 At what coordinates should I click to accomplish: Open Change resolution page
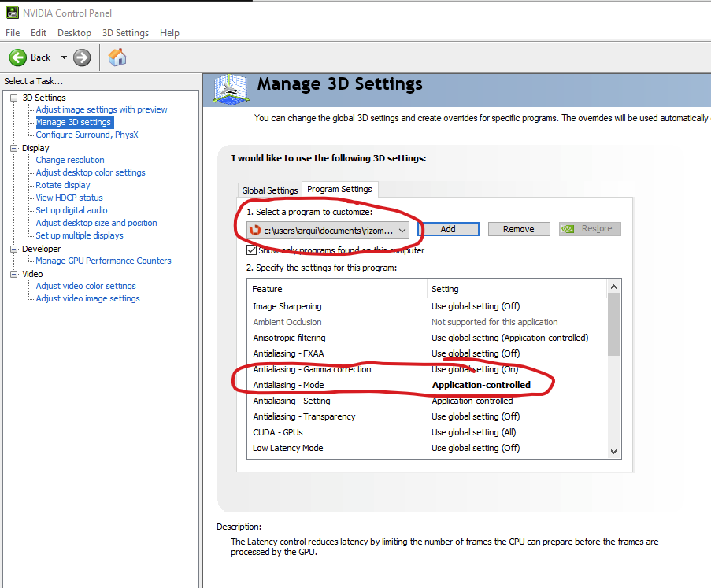tap(70, 160)
